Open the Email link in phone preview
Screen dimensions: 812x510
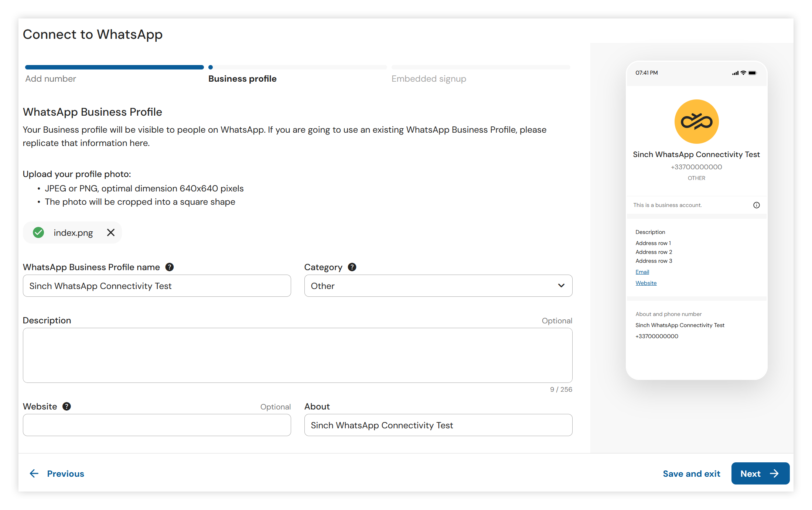pos(642,272)
